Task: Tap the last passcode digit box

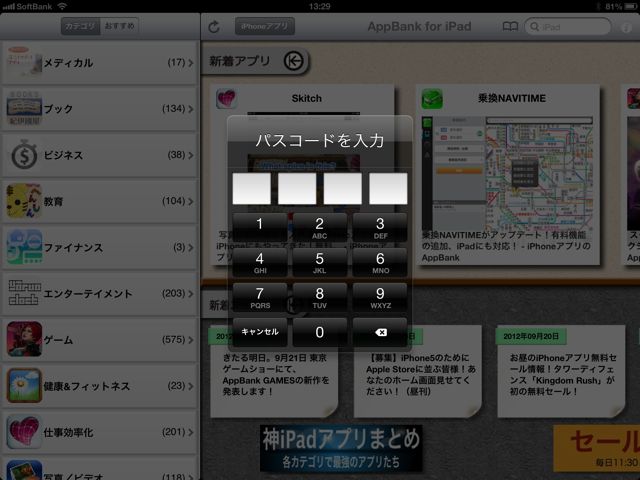Action: point(388,189)
